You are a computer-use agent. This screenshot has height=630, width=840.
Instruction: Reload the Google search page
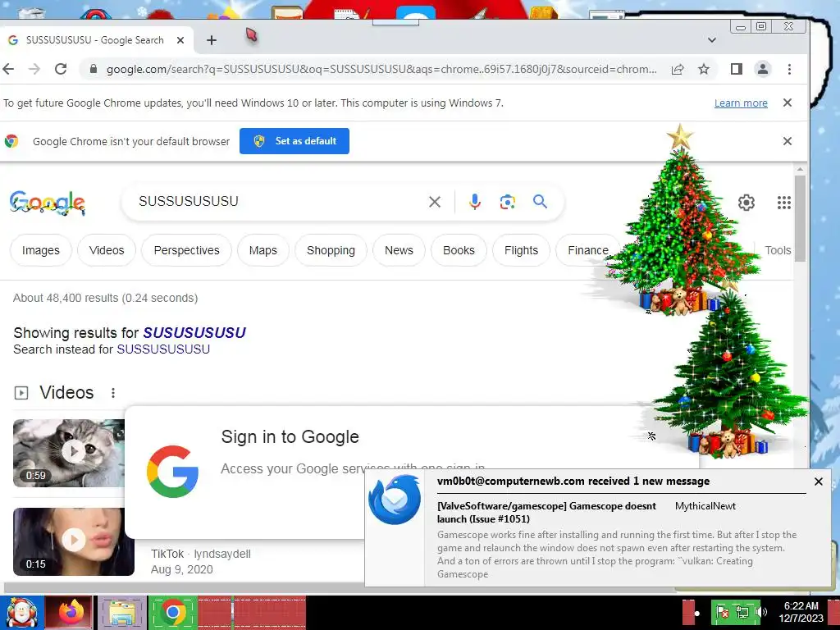pyautogui.click(x=61, y=69)
